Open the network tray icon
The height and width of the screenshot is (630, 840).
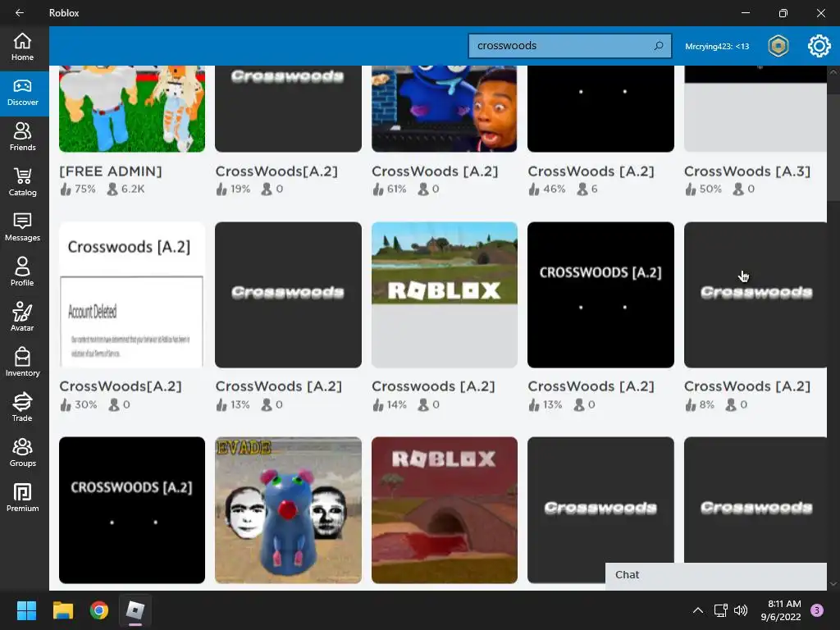pyautogui.click(x=720, y=610)
